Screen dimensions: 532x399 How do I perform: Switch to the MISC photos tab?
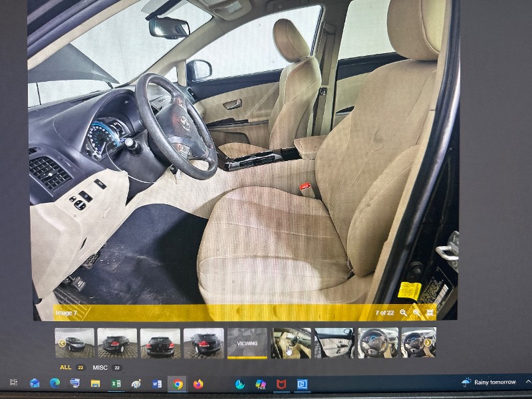pyautogui.click(x=100, y=367)
